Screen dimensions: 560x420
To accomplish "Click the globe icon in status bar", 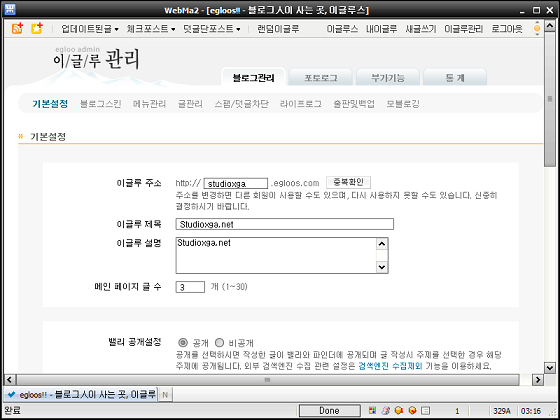I will (386, 410).
